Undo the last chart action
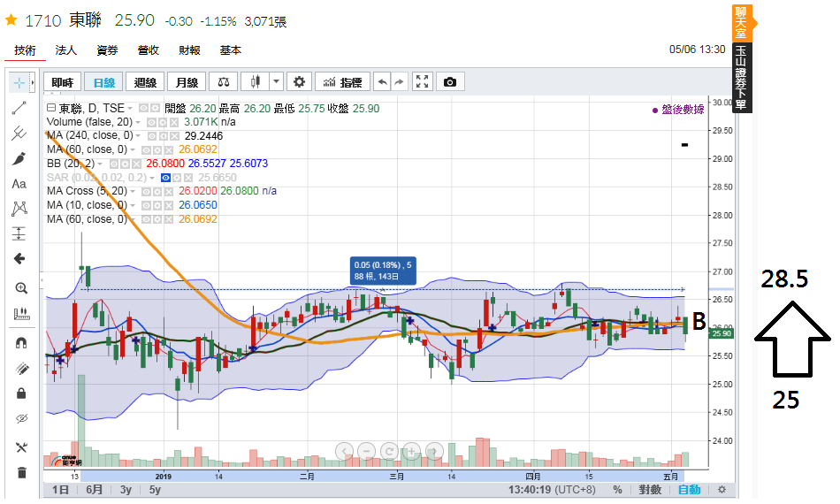This screenshot has height=504, width=840. point(382,82)
